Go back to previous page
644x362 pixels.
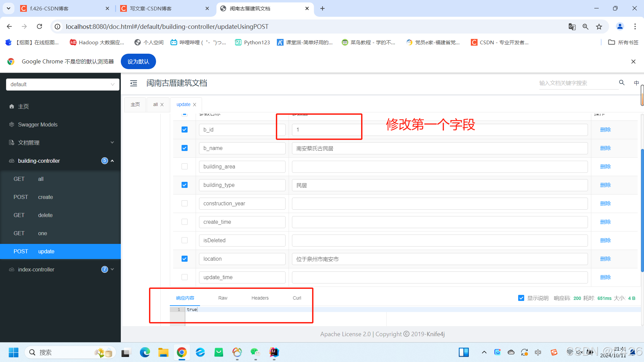pyautogui.click(x=9, y=27)
